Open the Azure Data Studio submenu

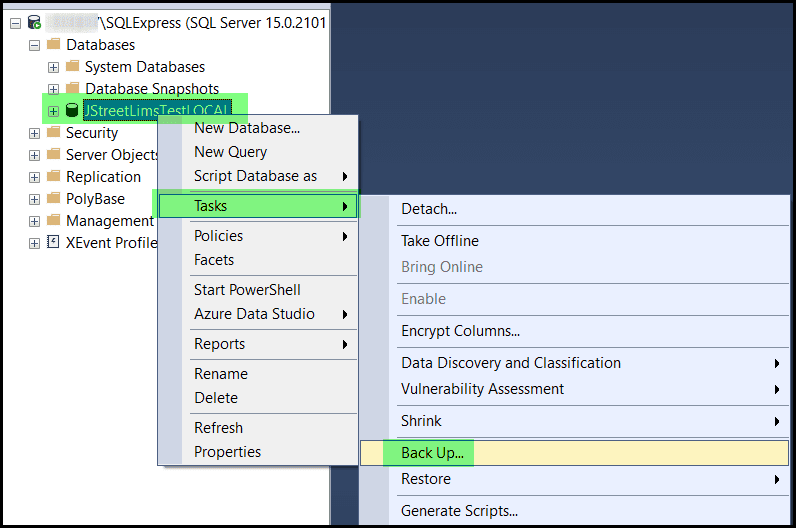pyautogui.click(x=258, y=314)
